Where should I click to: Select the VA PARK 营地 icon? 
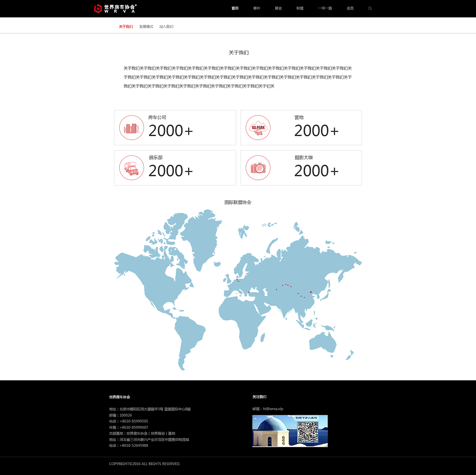coord(258,127)
